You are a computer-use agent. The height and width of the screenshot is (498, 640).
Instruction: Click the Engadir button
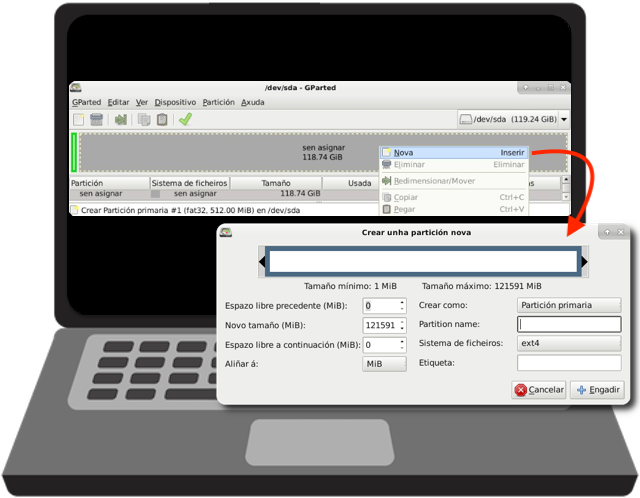tap(597, 390)
